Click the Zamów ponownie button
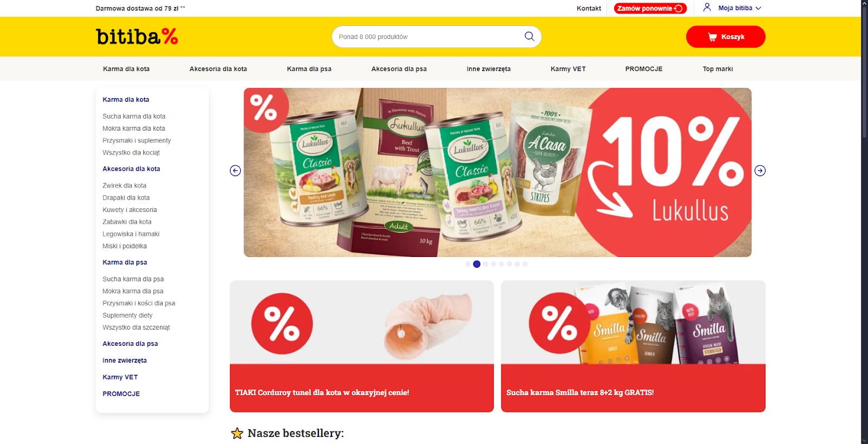The height and width of the screenshot is (444, 868). (x=650, y=8)
